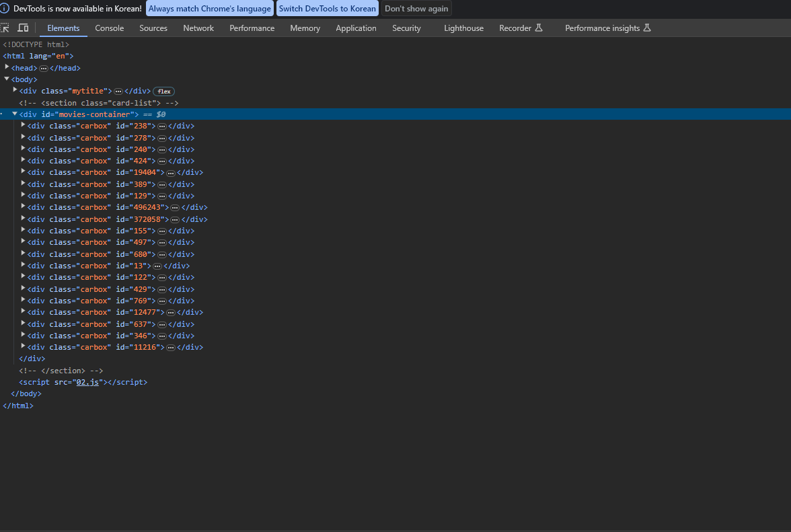Select the closing body tag

pos(26,394)
